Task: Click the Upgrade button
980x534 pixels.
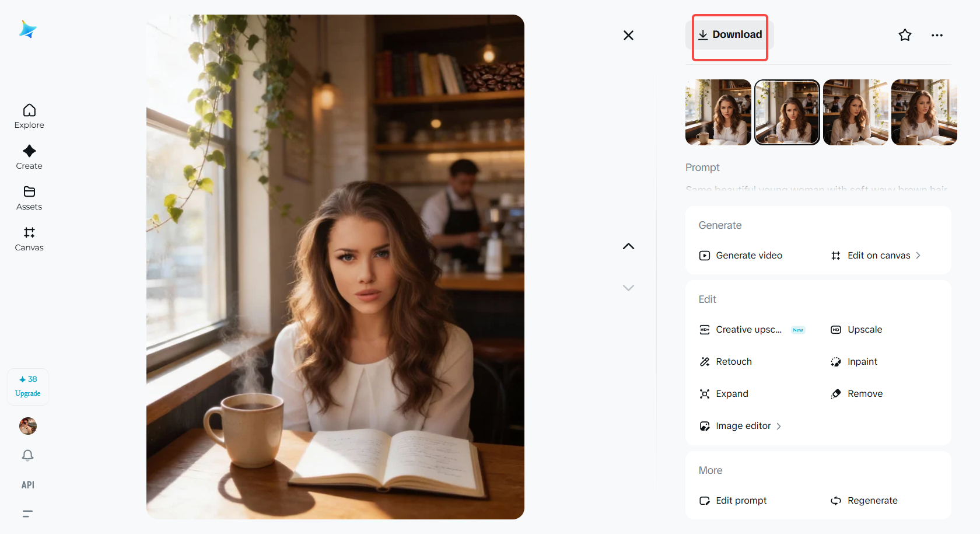Action: [x=27, y=386]
